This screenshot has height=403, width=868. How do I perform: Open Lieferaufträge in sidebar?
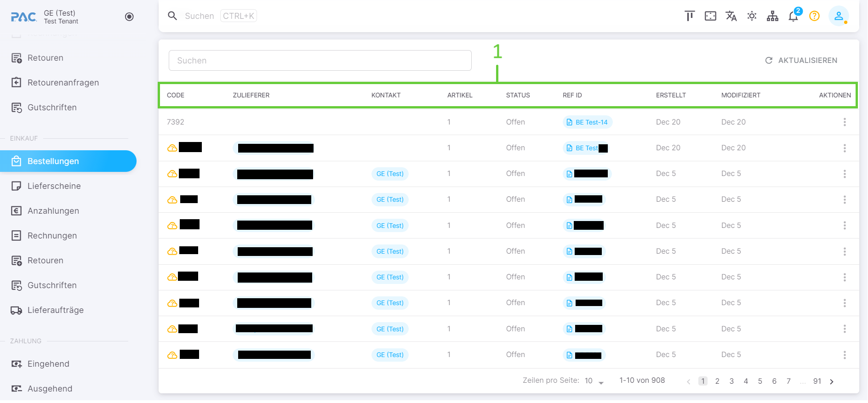[x=56, y=310]
